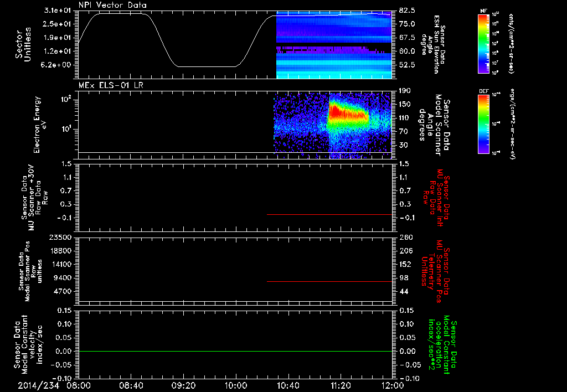Click the 98 telemetry tick value
567x392 pixels.
[x=404, y=278]
